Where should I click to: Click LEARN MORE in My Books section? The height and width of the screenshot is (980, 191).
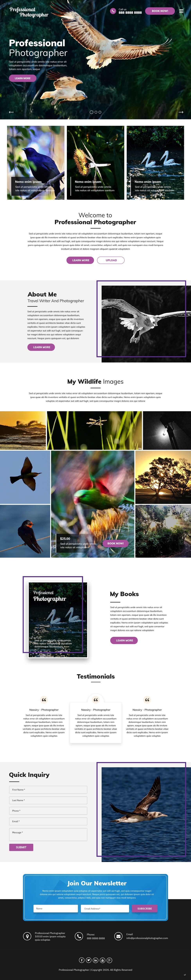pos(125,640)
